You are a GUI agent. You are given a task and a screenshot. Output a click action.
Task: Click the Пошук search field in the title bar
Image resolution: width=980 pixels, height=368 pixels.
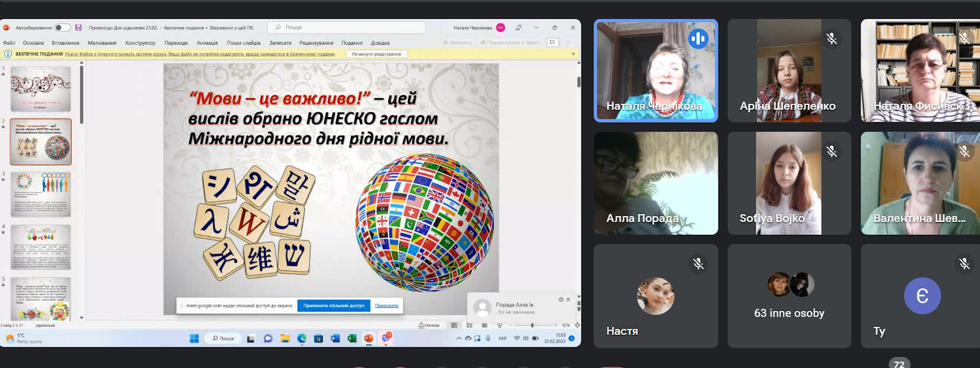(x=346, y=28)
